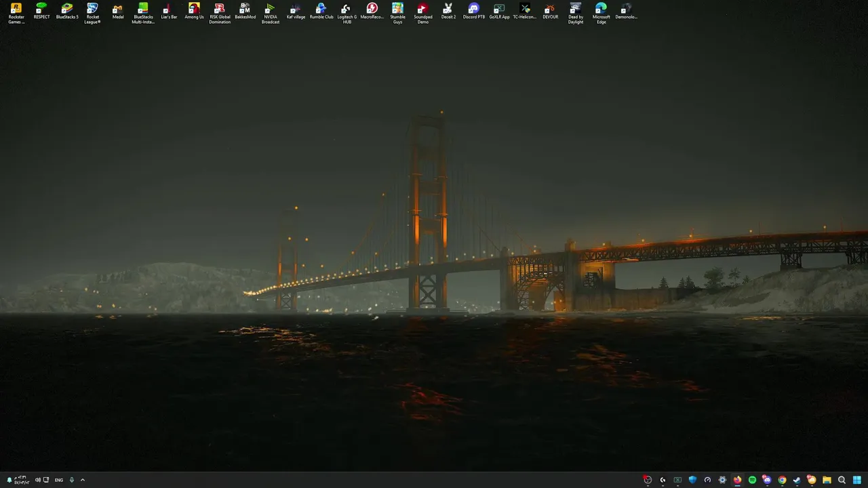Select the BlueStacks 5 desktop icon

[x=67, y=11]
